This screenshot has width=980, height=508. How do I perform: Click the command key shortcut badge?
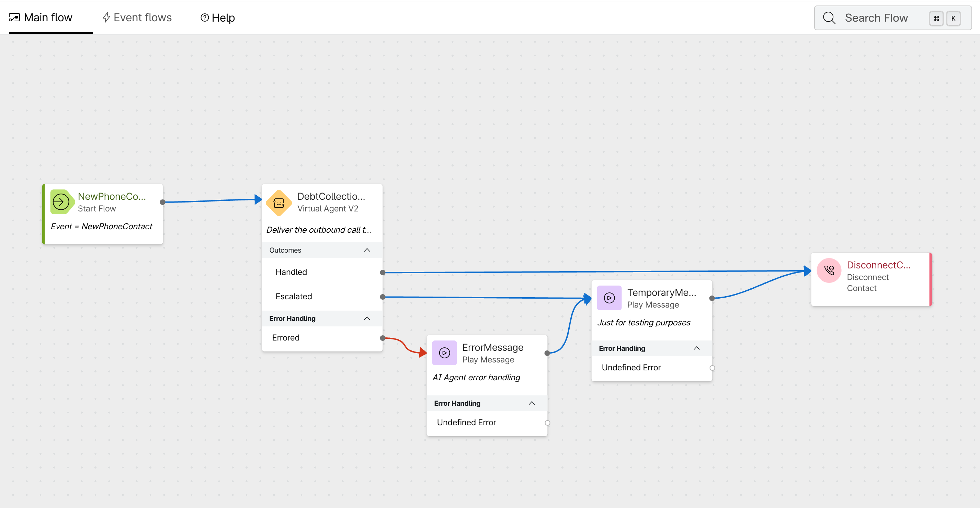[x=936, y=18]
